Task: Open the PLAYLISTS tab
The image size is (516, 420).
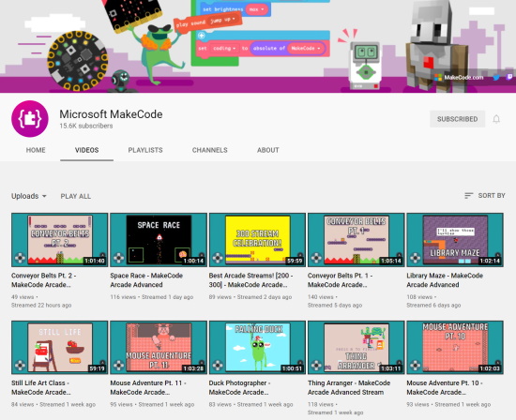Action: 145,150
